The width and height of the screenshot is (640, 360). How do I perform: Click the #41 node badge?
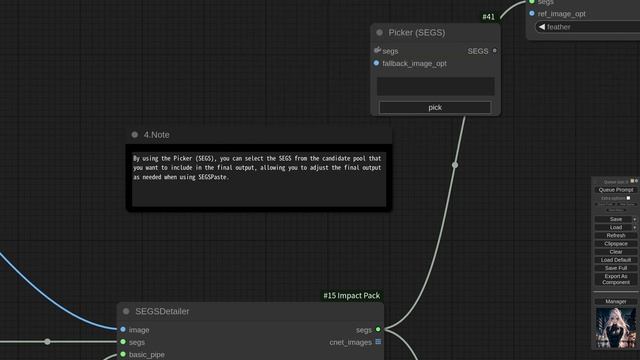coord(489,17)
